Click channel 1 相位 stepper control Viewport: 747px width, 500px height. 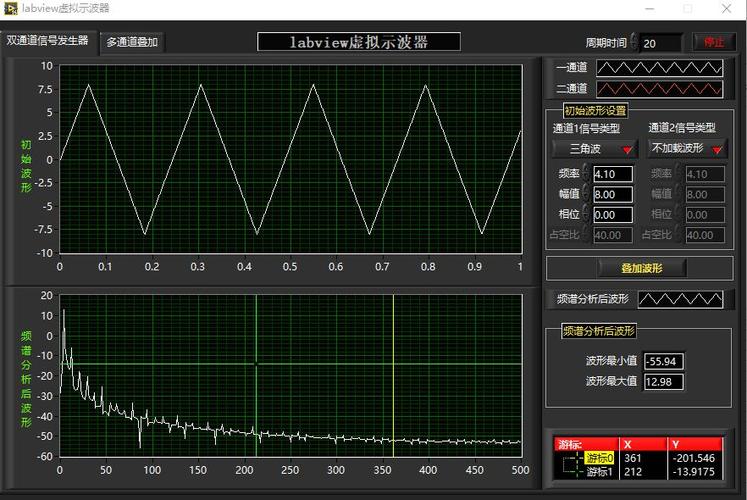point(586,214)
